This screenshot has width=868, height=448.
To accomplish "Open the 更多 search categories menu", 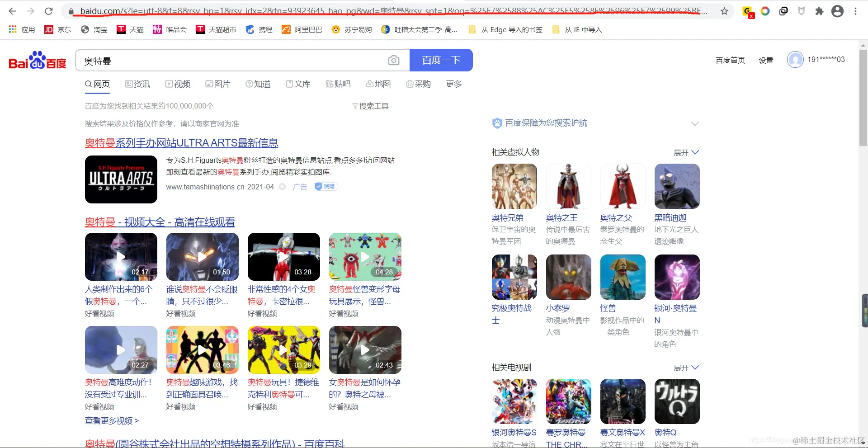I will (453, 84).
